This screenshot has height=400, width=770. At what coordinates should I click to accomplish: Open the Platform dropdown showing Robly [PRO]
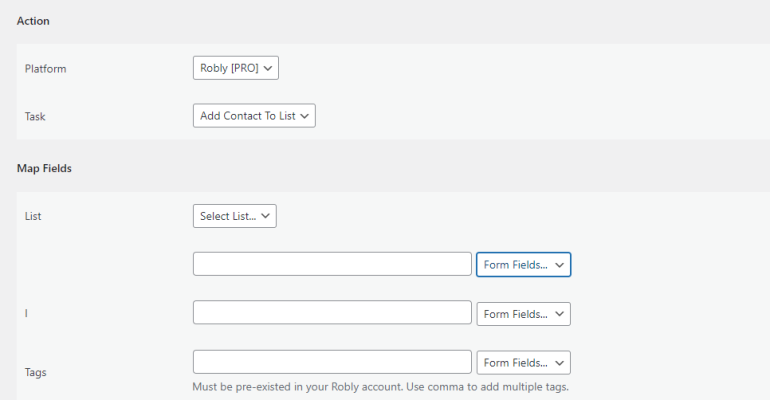pyautogui.click(x=236, y=68)
